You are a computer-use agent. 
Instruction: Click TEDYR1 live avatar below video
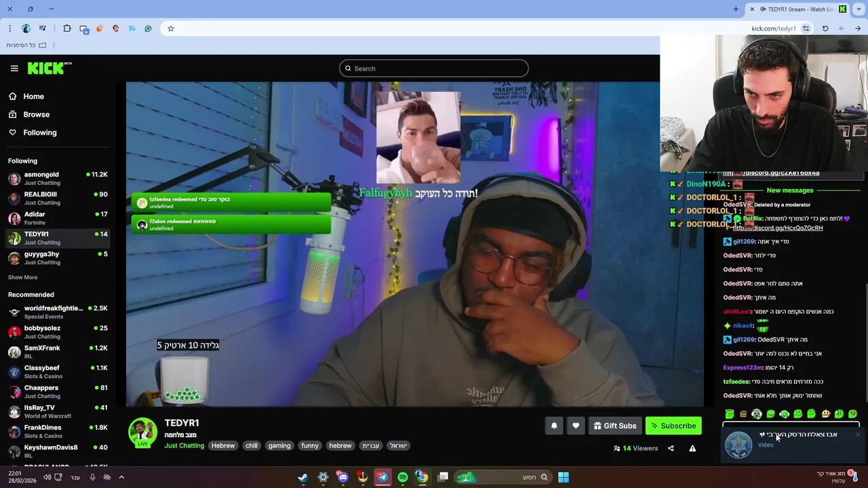[142, 433]
